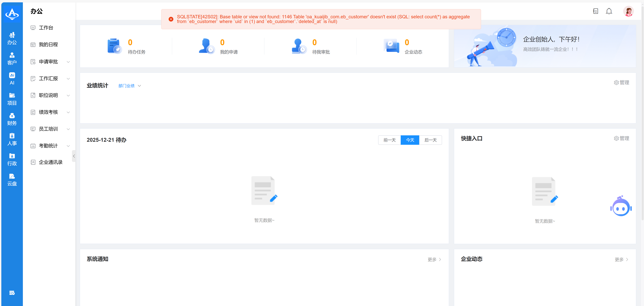Open the 我的日程 menu item
The width and height of the screenshot is (644, 306).
(x=48, y=45)
